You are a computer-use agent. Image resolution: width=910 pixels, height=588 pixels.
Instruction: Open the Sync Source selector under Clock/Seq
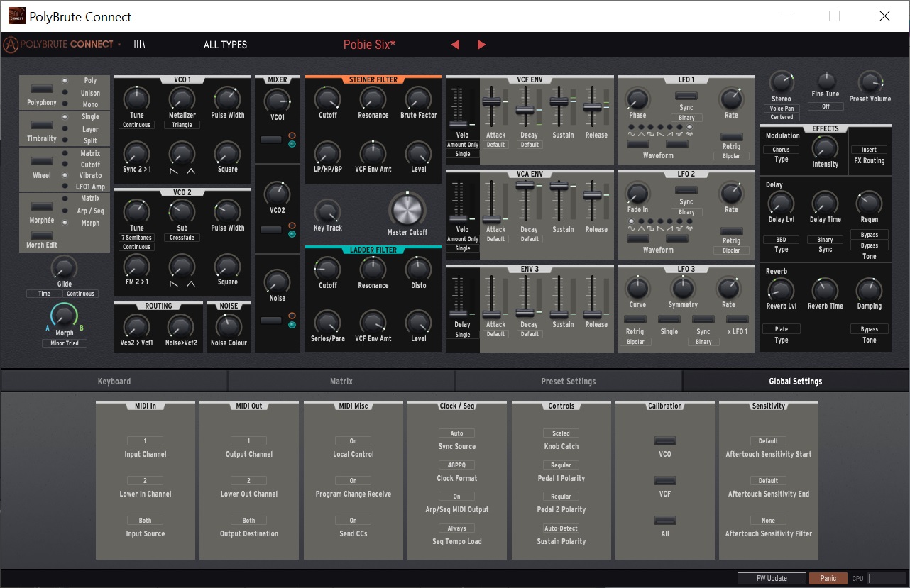point(456,433)
